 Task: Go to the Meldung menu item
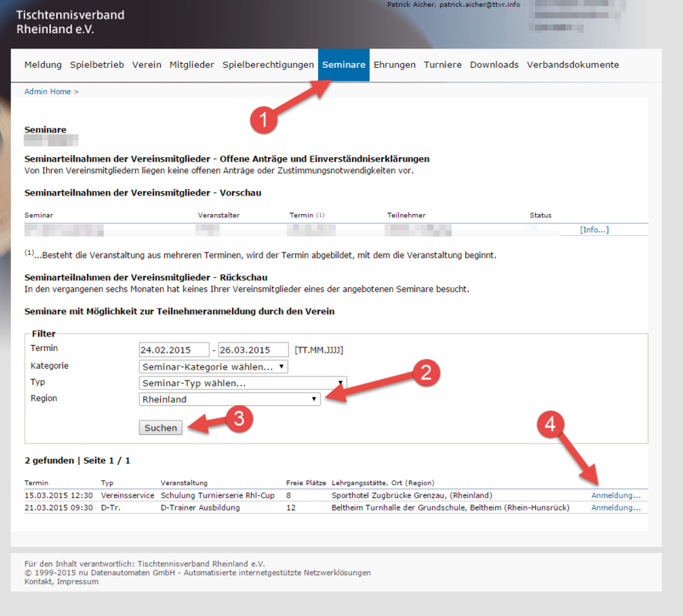43,65
